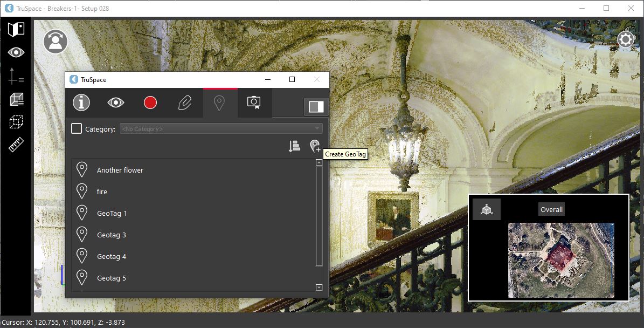Toggle the split panel layout button
Screen dimensions: 644x328
pos(316,107)
